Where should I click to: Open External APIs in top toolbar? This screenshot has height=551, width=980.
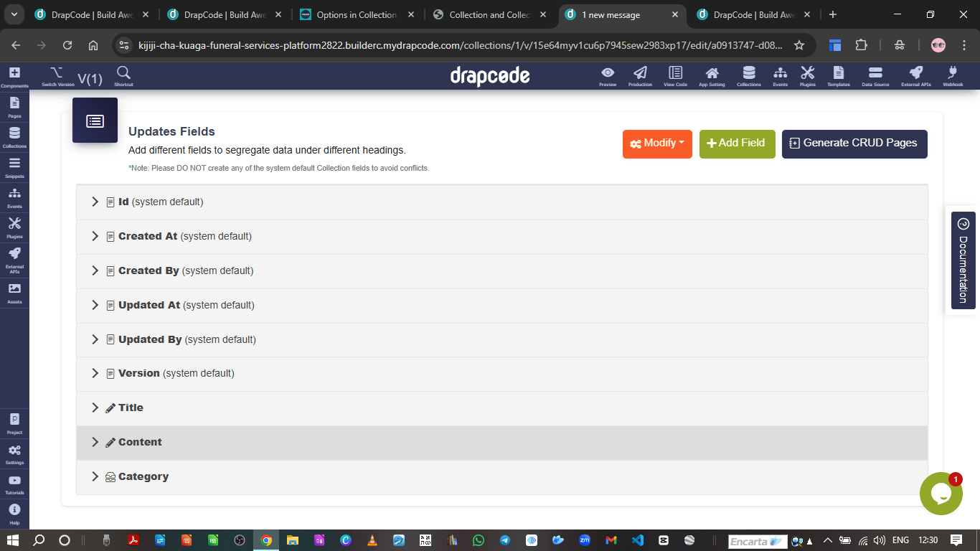click(916, 76)
